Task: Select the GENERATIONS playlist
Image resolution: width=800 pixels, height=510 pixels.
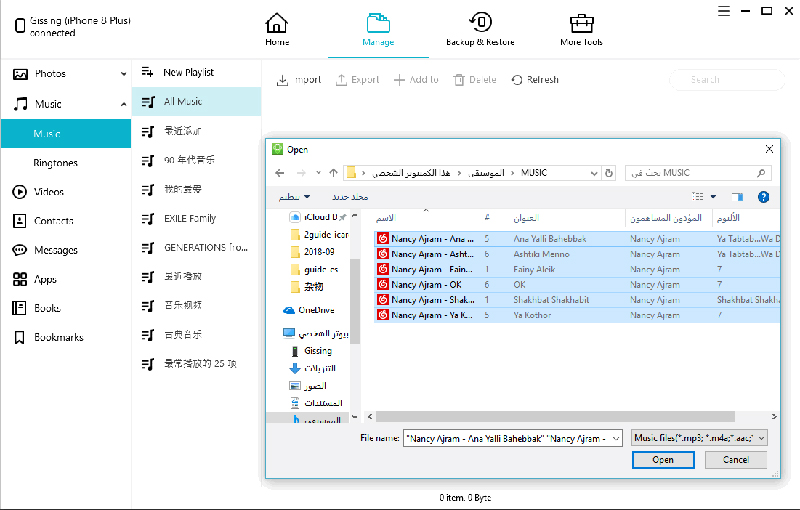Action: coord(196,248)
